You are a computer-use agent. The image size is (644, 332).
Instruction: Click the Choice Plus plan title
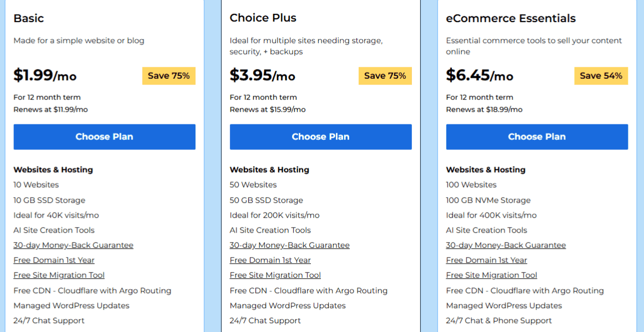[263, 18]
